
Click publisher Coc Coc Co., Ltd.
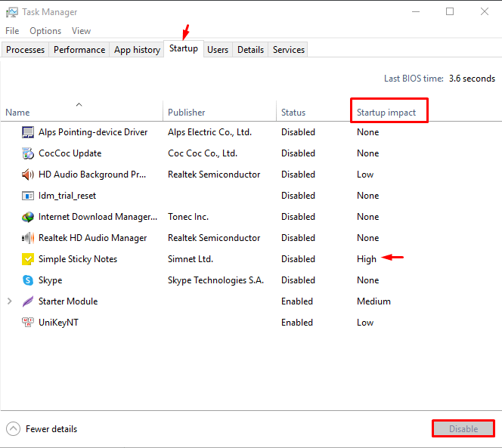point(203,153)
